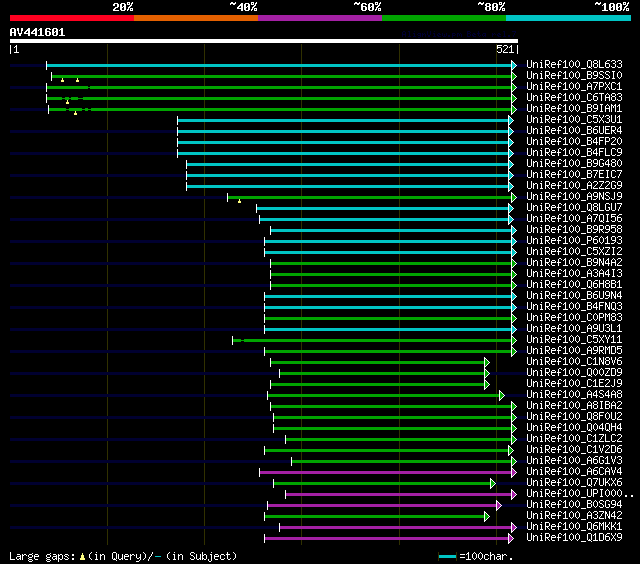Select the UniRef100_C1N8V6 entry
Image resolution: width=640 pixels, height=564 pixels.
[574, 362]
